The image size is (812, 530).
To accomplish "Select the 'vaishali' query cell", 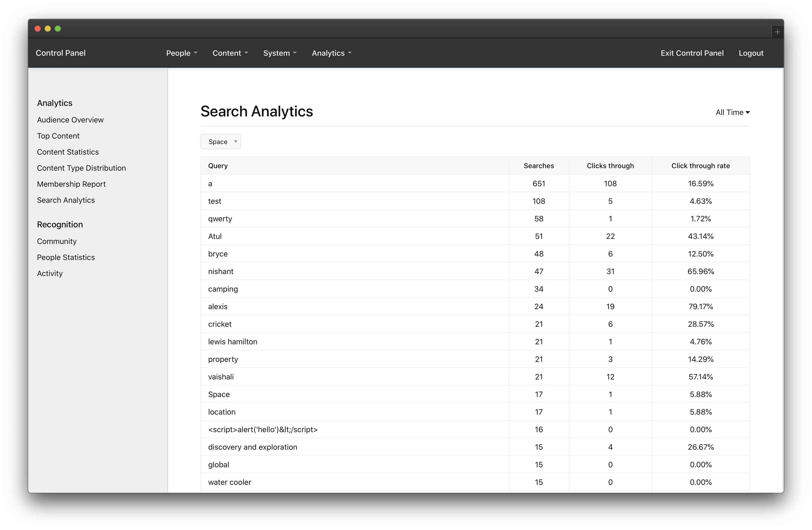I will 355,377.
